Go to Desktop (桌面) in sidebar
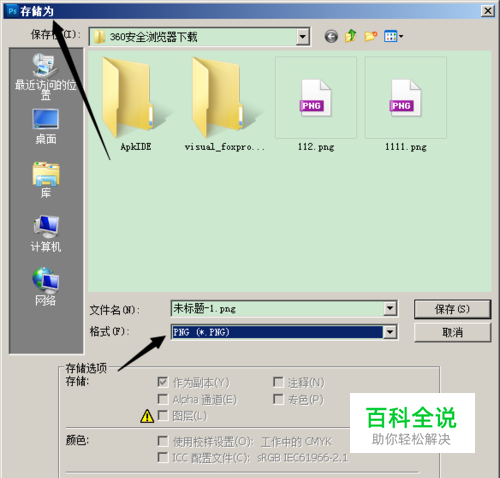Viewport: 500px width, 478px height. pyautogui.click(x=46, y=126)
